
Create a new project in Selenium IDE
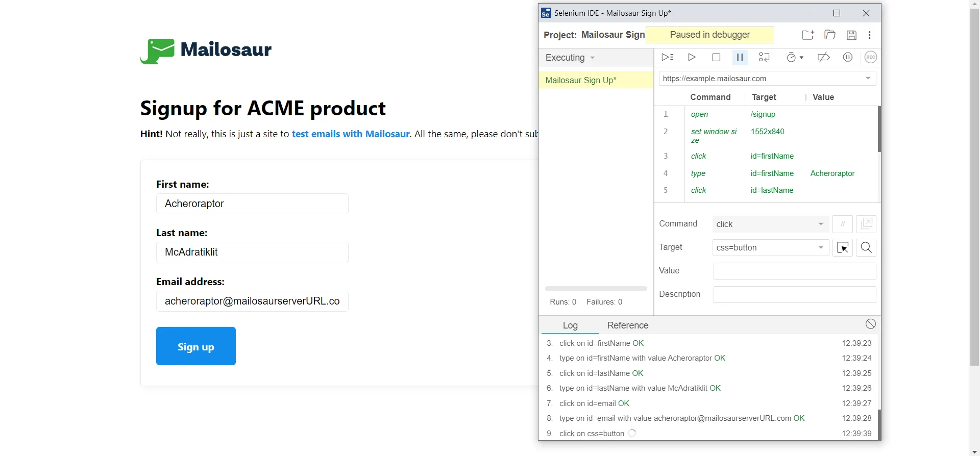coord(807,35)
